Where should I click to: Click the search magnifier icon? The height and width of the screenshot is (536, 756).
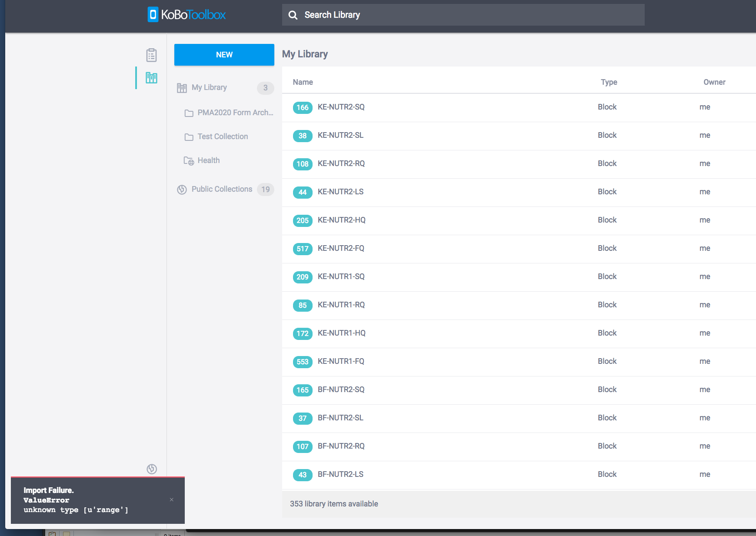point(293,14)
